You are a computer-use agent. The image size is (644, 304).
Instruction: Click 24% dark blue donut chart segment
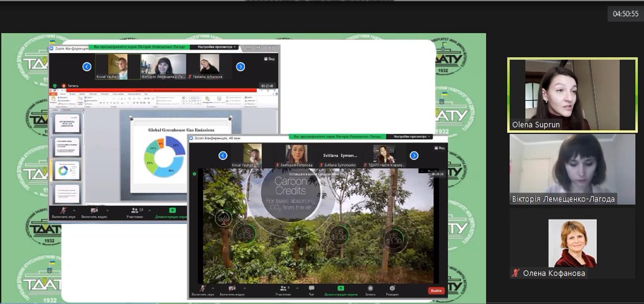177,145
